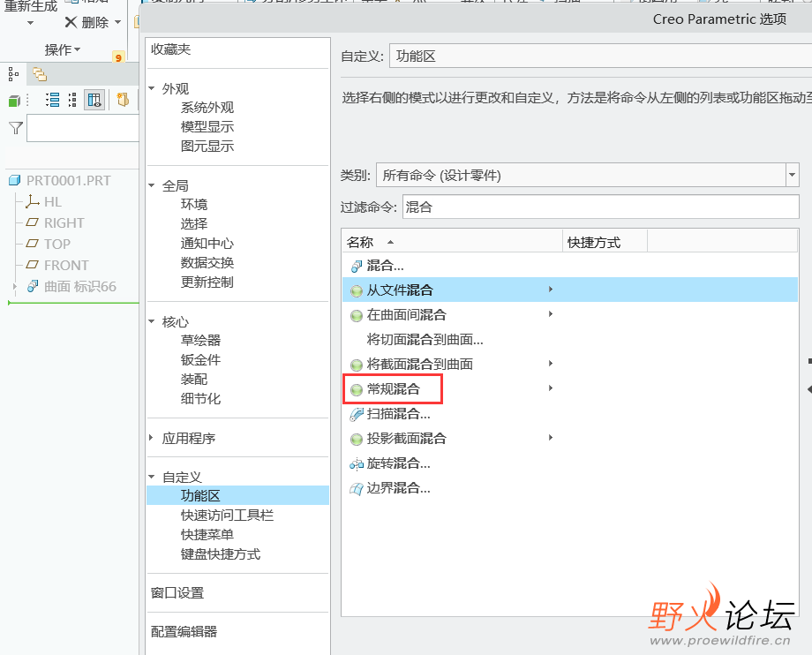
Task: Select the TOP datum plane
Action: coord(57,244)
